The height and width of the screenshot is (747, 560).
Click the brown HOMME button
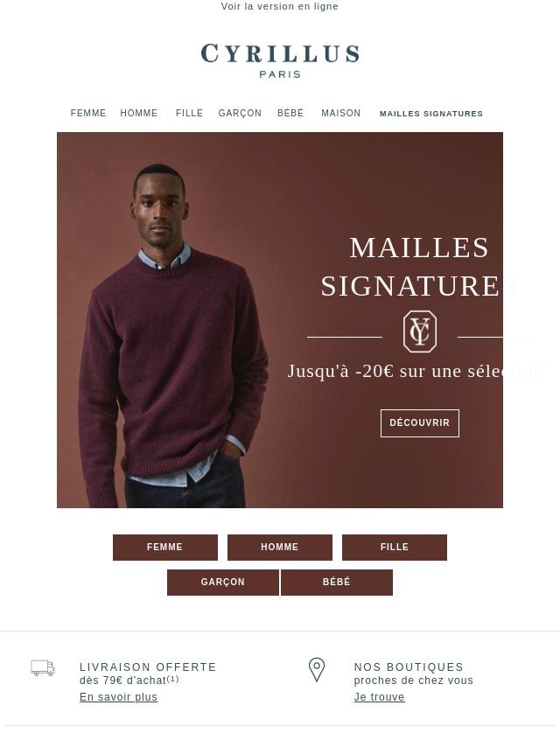(280, 548)
